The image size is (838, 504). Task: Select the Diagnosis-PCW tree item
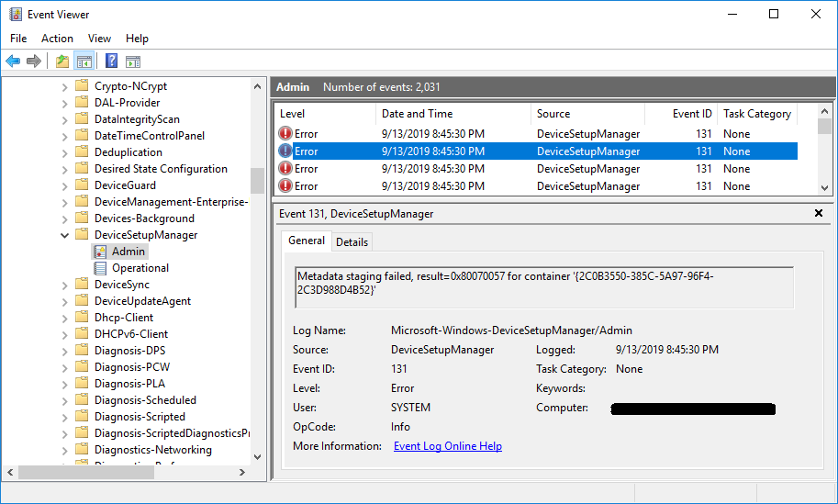pos(132,367)
